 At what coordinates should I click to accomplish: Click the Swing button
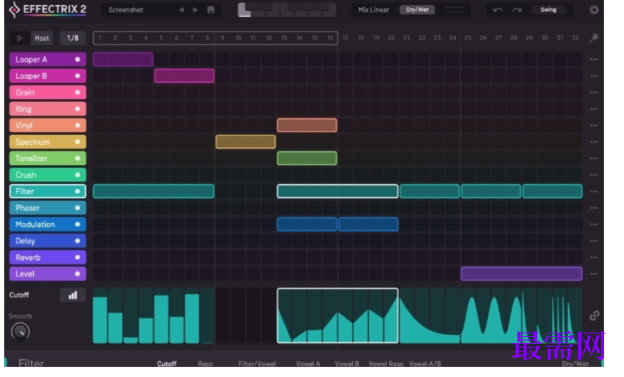coord(548,10)
